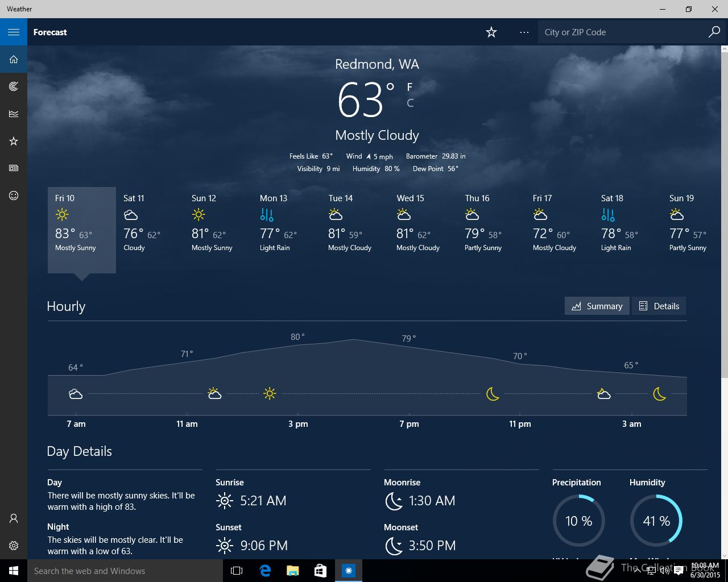728x582 pixels.
Task: Open Historical Weather chart icon in sidebar
Action: [x=14, y=114]
